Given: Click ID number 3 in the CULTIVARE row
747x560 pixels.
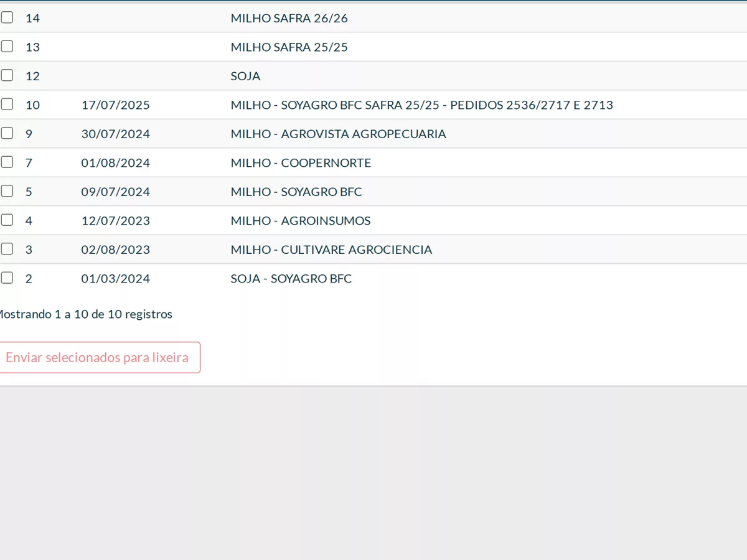Looking at the screenshot, I should (29, 250).
